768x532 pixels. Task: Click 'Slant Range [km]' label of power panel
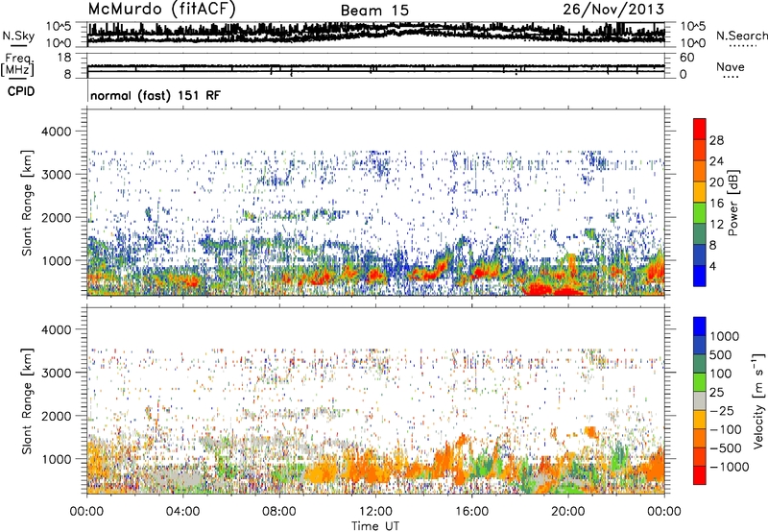[27, 203]
